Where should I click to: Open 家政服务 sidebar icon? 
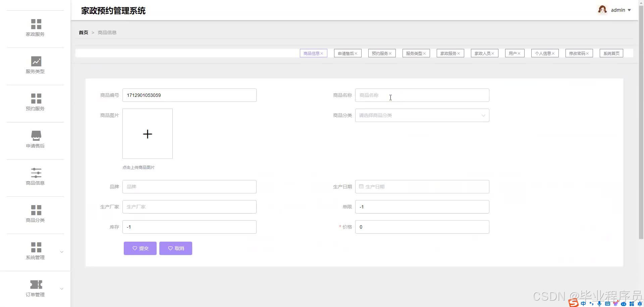[x=36, y=24]
